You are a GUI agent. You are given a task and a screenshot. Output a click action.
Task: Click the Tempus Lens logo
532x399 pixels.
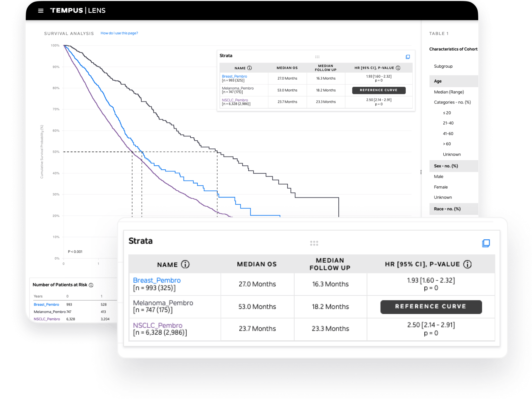point(78,10)
